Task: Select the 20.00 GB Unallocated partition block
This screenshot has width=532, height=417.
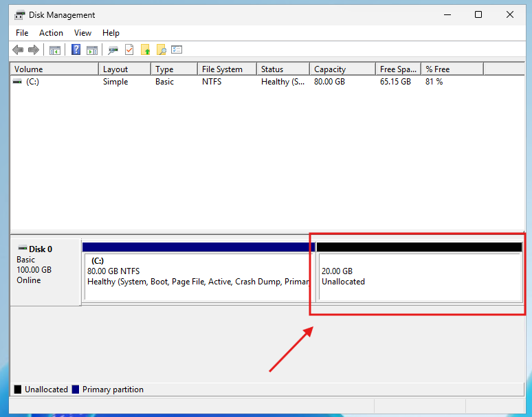Action: click(419, 276)
